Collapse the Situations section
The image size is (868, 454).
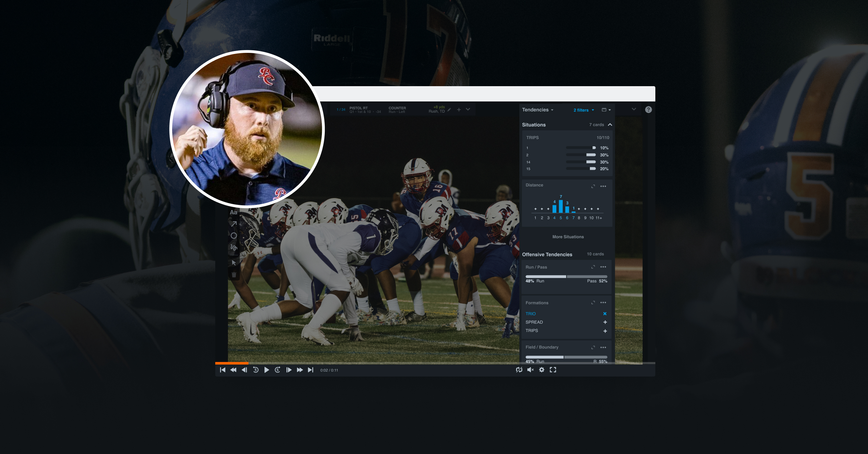[610, 125]
